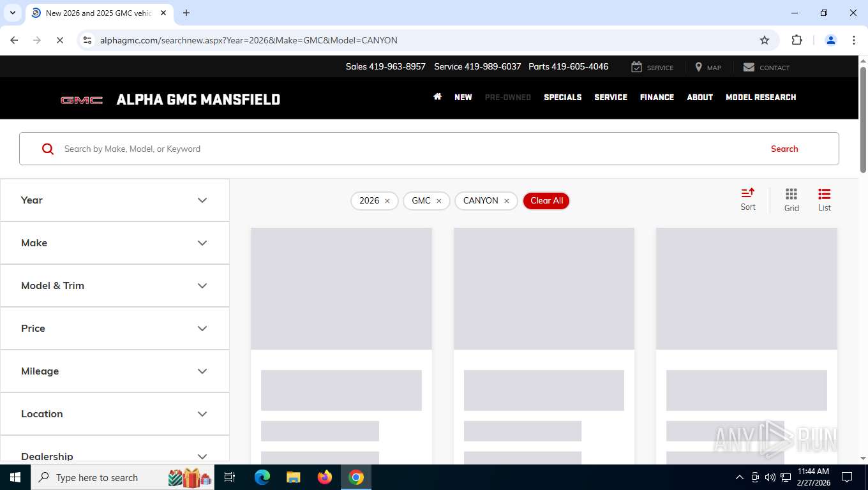
Task: Call Sales number 419-963-8957
Action: pos(385,66)
